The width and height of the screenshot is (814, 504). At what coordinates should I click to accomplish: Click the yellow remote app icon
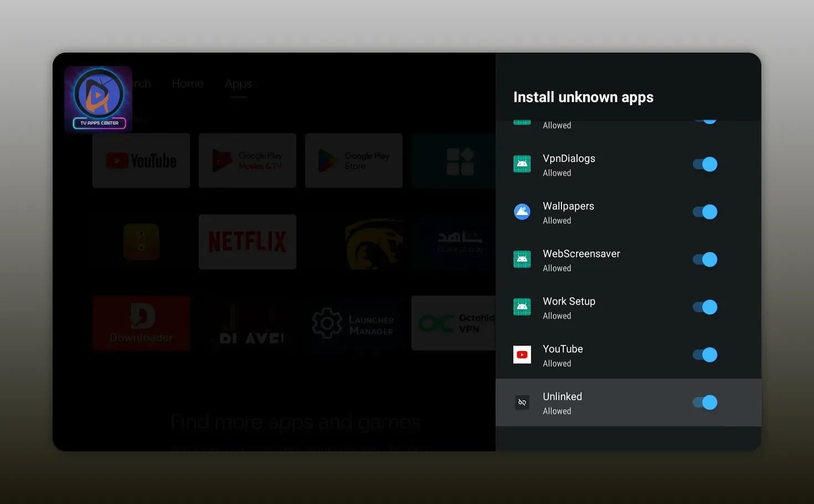pos(141,242)
